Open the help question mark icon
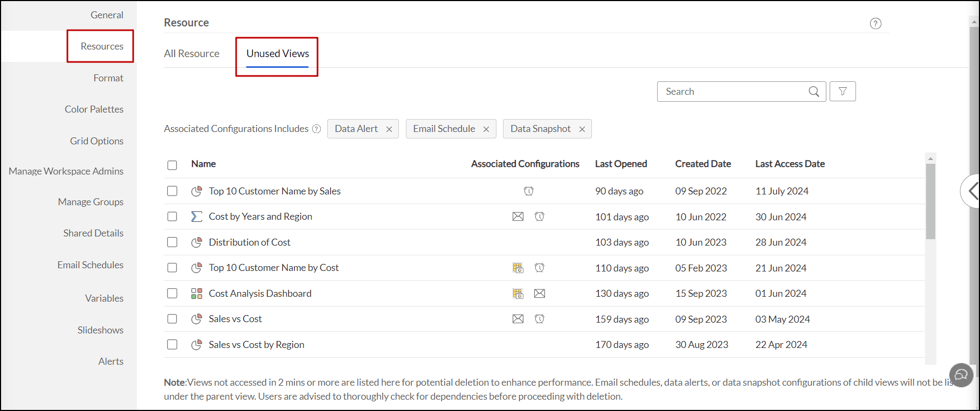Screen dimensions: 980x411 pos(875,24)
